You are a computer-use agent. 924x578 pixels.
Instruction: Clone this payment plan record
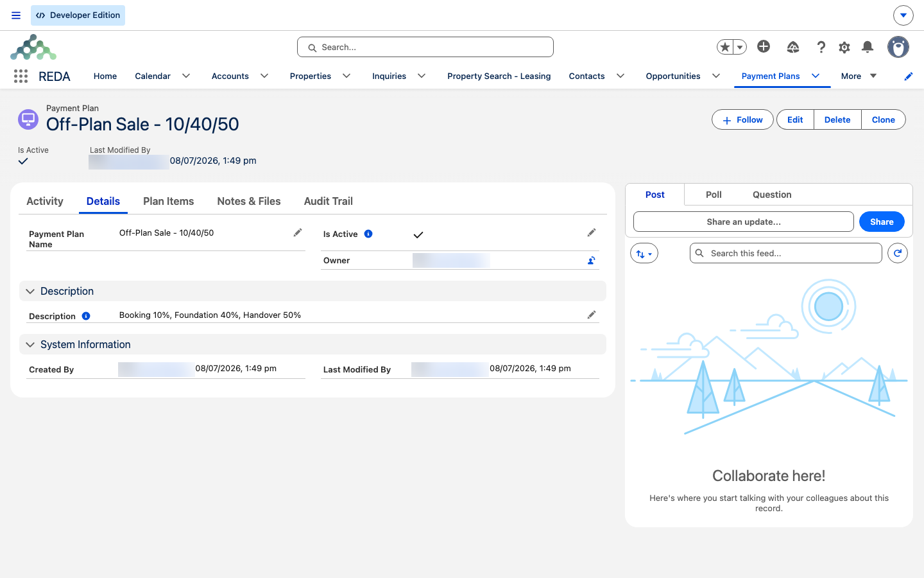884,120
